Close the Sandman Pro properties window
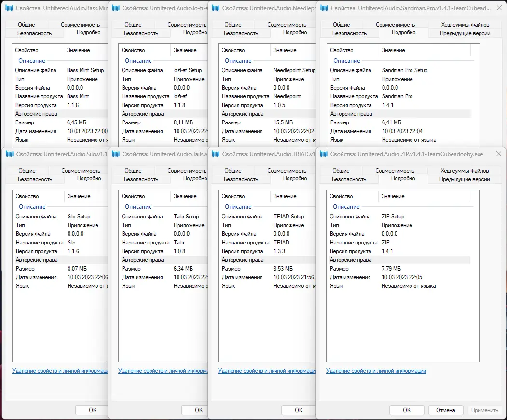 click(x=499, y=8)
